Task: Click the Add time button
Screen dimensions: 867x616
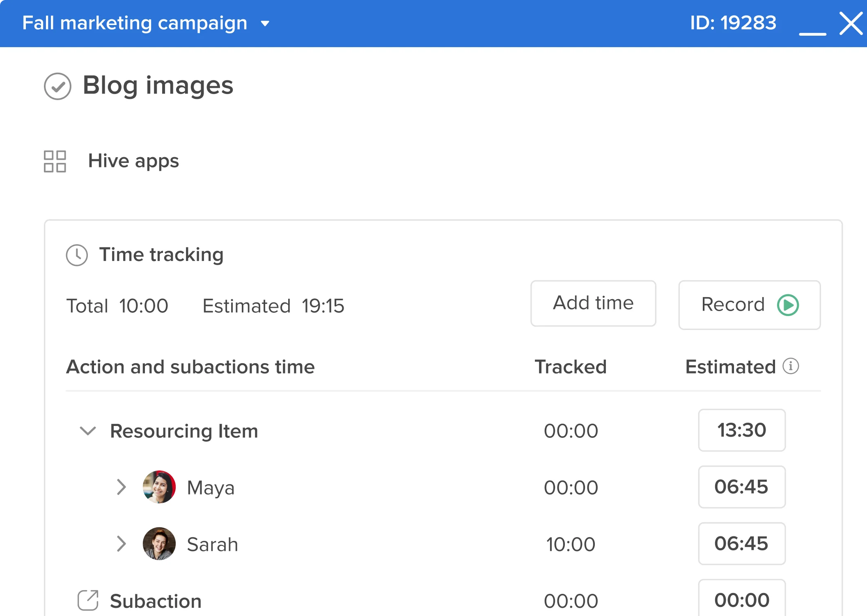Action: click(x=593, y=303)
